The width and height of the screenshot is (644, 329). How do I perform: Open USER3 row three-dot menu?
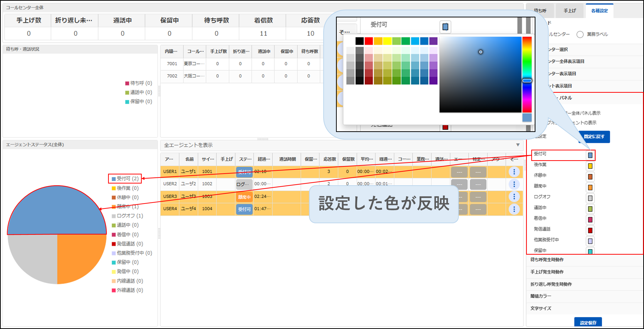click(514, 197)
